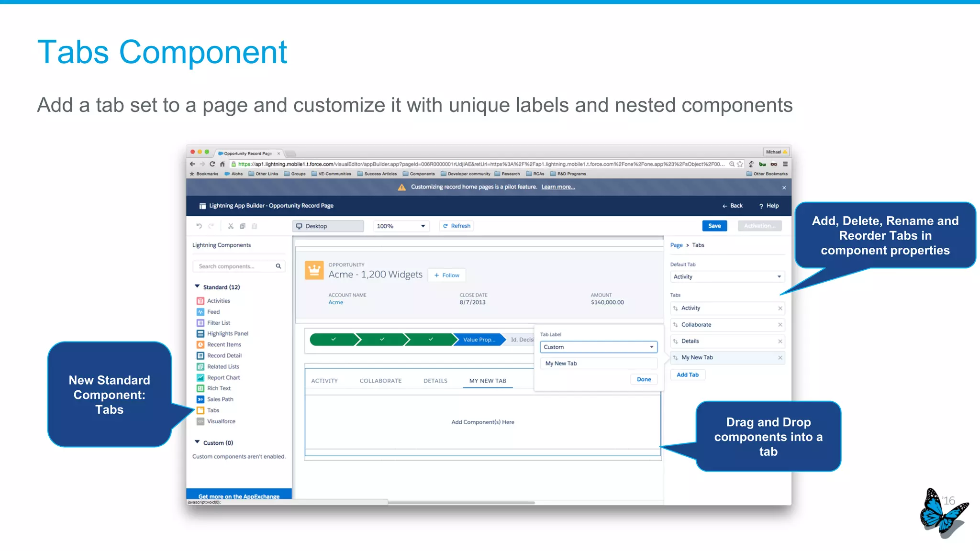Click the Opportunity crown icon
The height and width of the screenshot is (551, 980).
tap(314, 270)
